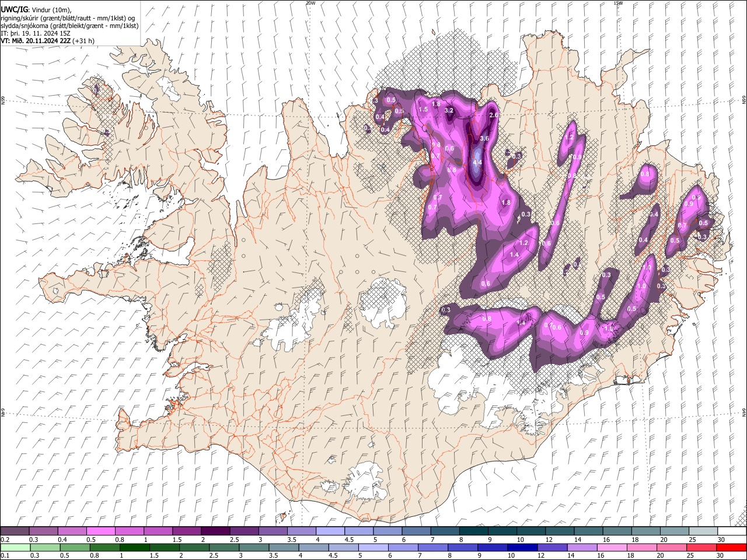Click the pale periwinkle 4 swatch in upper legend row
Screen dimensions: 747x560
click(x=330, y=531)
